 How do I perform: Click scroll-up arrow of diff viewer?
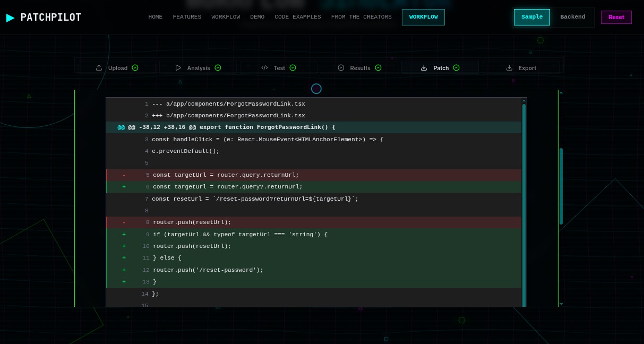tap(524, 100)
